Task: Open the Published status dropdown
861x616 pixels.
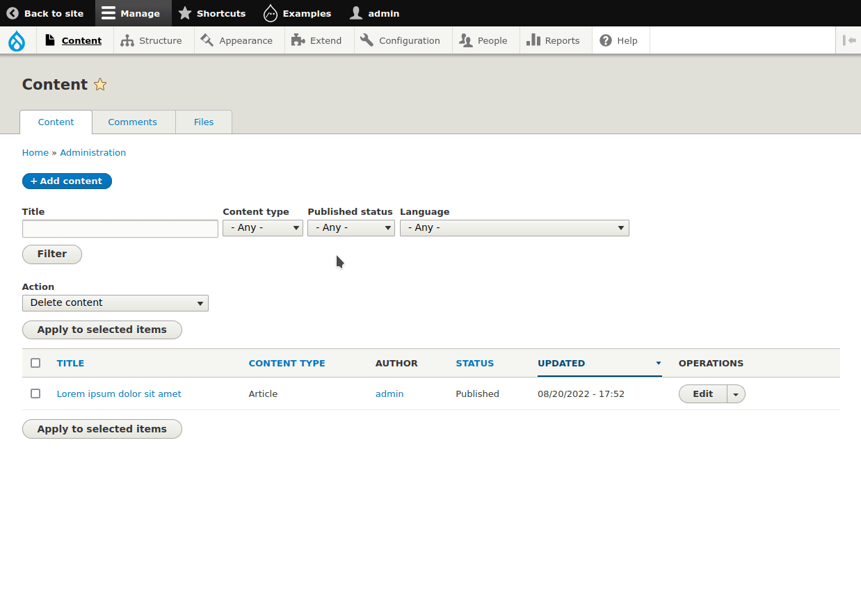Action: [x=351, y=227]
